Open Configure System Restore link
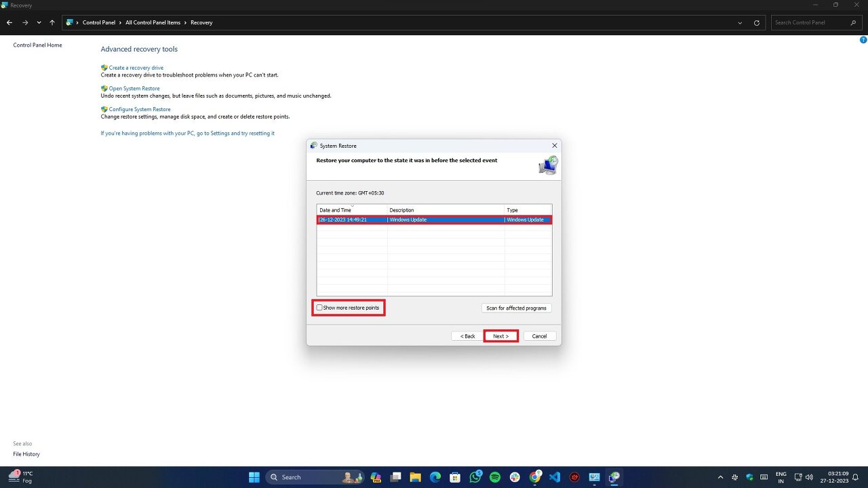 [x=140, y=109]
